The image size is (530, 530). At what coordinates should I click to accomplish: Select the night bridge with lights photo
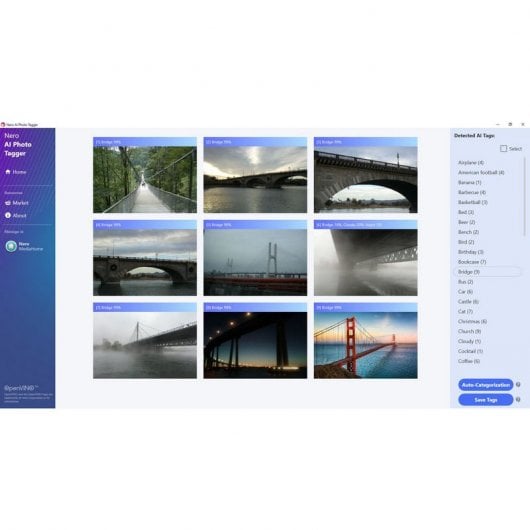(255, 341)
